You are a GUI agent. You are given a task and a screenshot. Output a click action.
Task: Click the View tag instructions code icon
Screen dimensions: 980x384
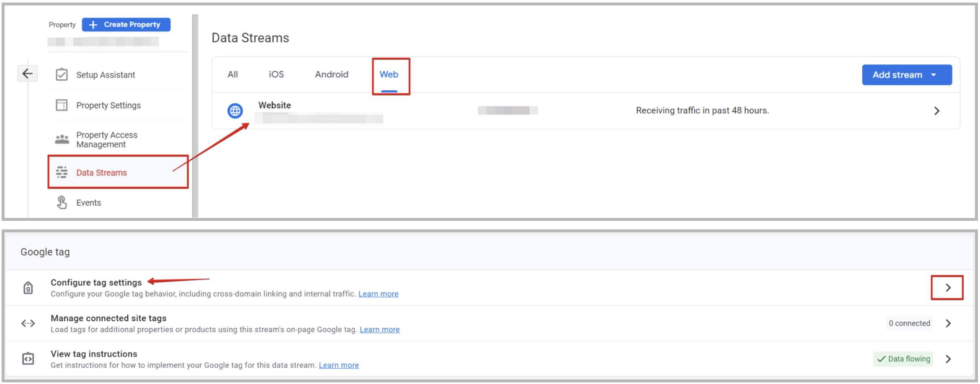[x=28, y=358]
